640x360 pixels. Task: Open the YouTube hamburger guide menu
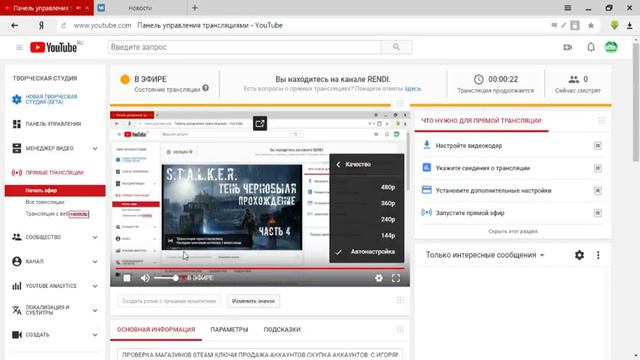click(x=19, y=47)
